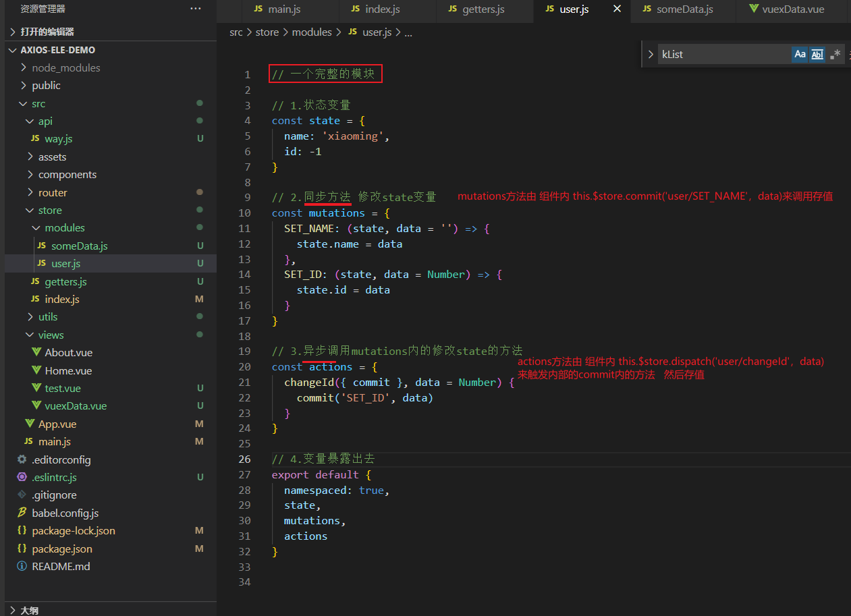The width and height of the screenshot is (851, 616).
Task: Click line number 10 in the gutter
Action: pyautogui.click(x=244, y=213)
